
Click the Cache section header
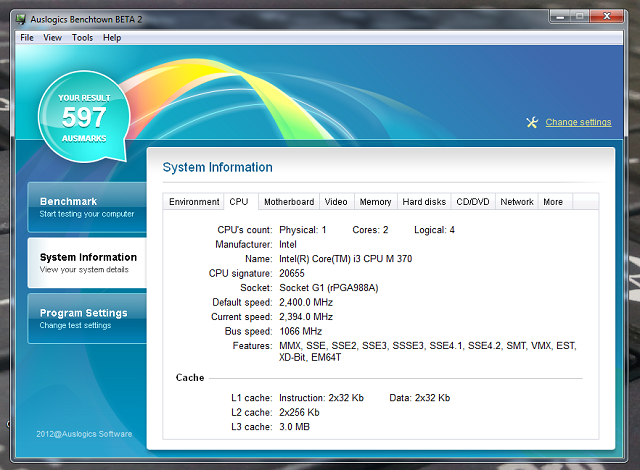190,377
